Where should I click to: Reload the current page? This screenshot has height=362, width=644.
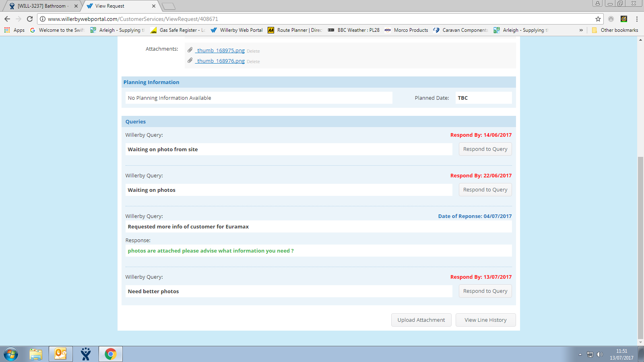click(x=30, y=19)
